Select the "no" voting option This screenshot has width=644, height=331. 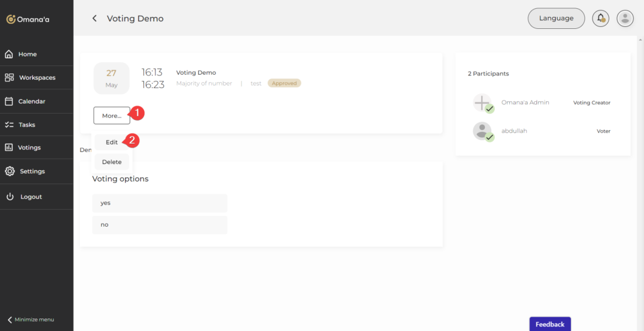(159, 224)
